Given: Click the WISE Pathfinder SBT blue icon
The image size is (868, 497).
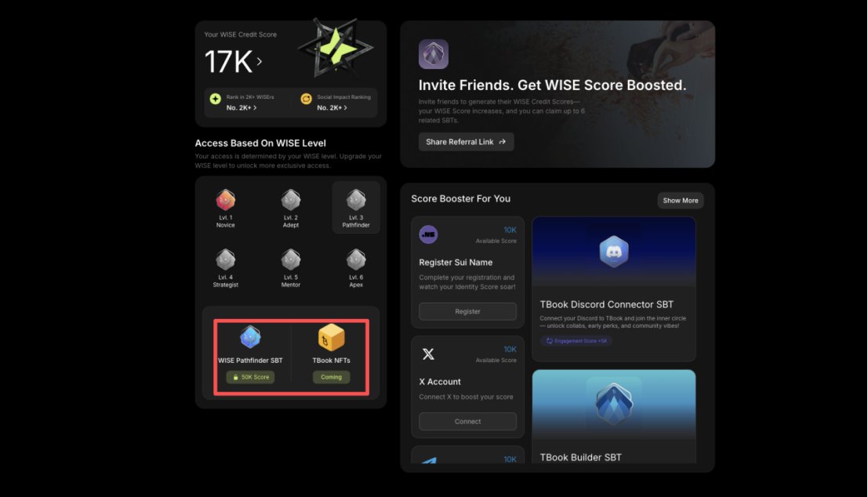Looking at the screenshot, I should pos(250,337).
